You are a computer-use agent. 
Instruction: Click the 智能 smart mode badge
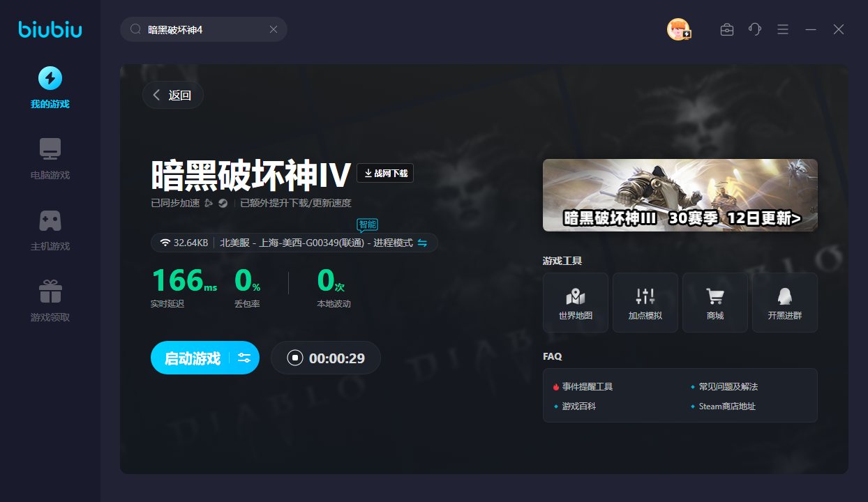[367, 225]
